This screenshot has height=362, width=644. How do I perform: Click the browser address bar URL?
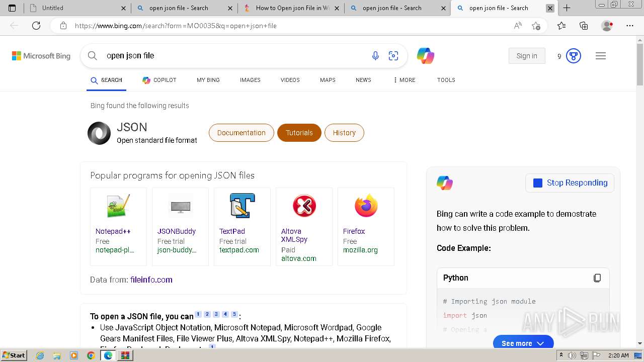(x=176, y=26)
